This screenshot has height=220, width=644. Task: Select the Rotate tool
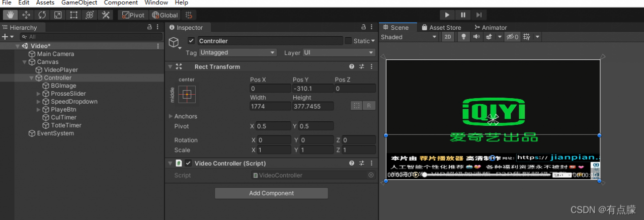42,15
